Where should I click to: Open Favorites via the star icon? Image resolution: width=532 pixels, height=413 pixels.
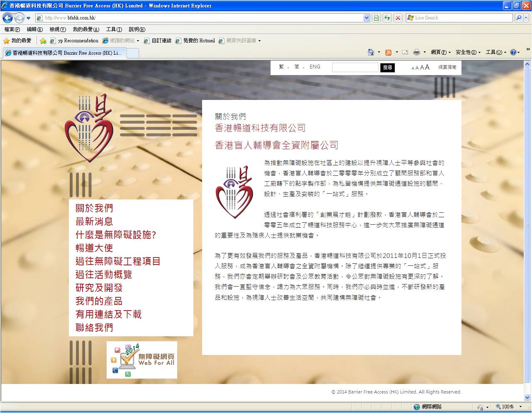pyautogui.click(x=7, y=41)
